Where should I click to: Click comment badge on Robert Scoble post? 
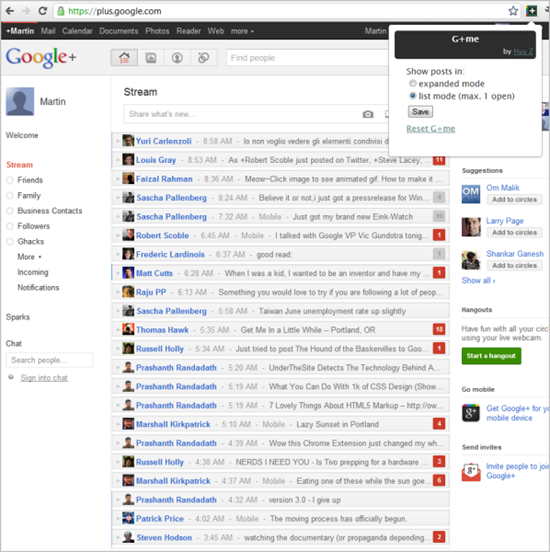(x=439, y=235)
